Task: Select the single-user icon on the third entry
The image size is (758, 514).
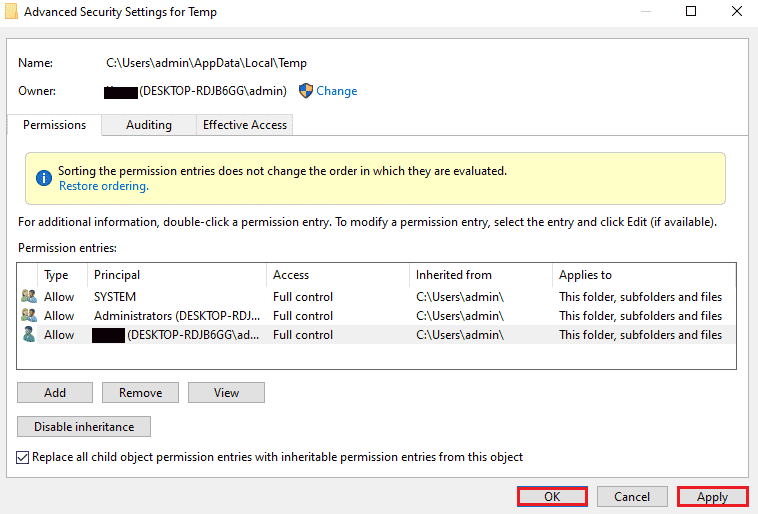Action: (x=29, y=335)
